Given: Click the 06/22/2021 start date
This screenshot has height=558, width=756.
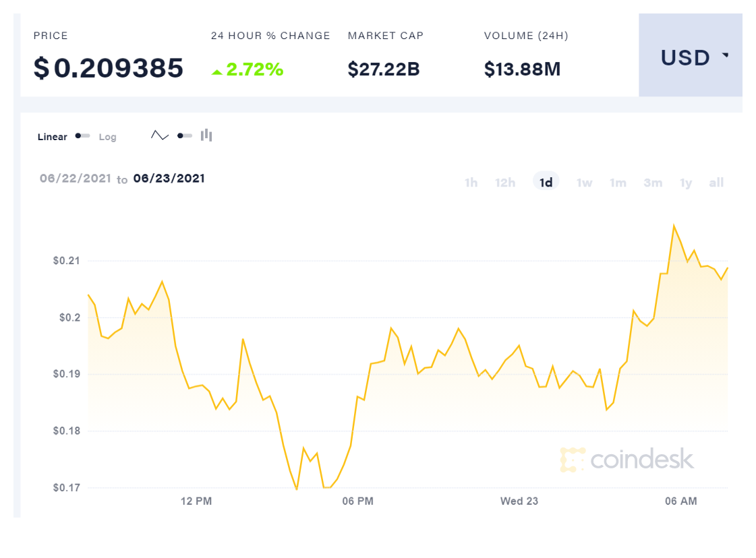Looking at the screenshot, I should click(74, 179).
